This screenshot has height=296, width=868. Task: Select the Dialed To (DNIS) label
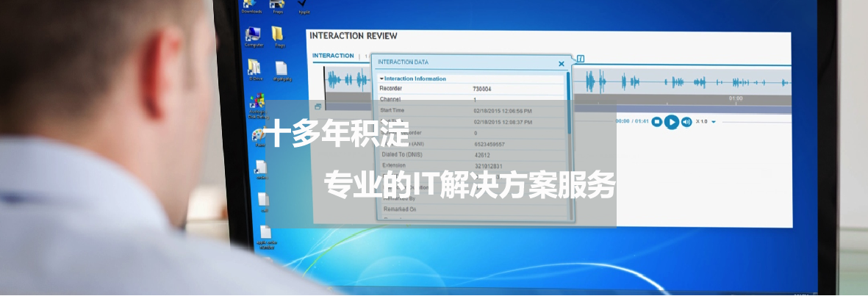(x=402, y=154)
